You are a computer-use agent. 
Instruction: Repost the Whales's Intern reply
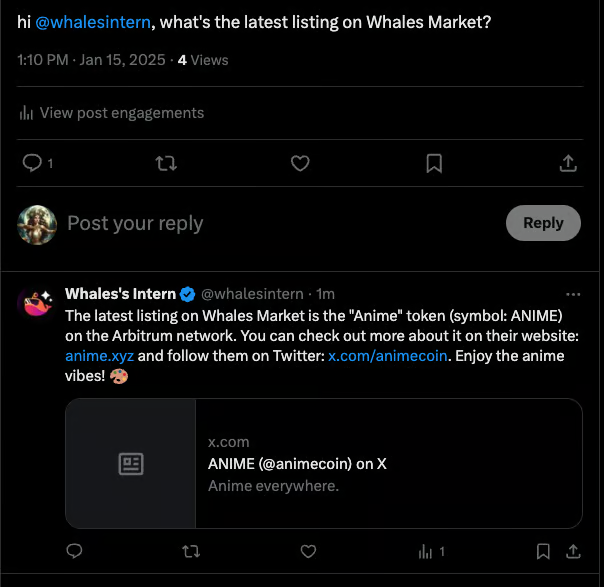[191, 551]
